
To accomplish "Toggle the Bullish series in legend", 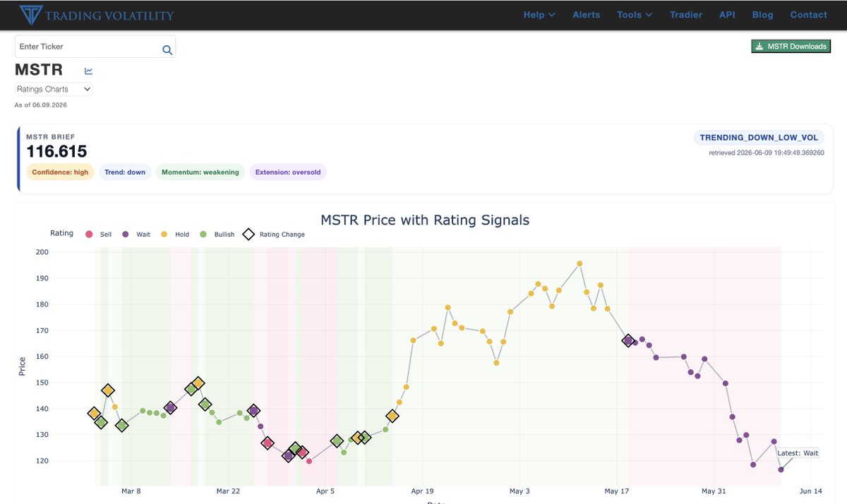I will pos(217,234).
